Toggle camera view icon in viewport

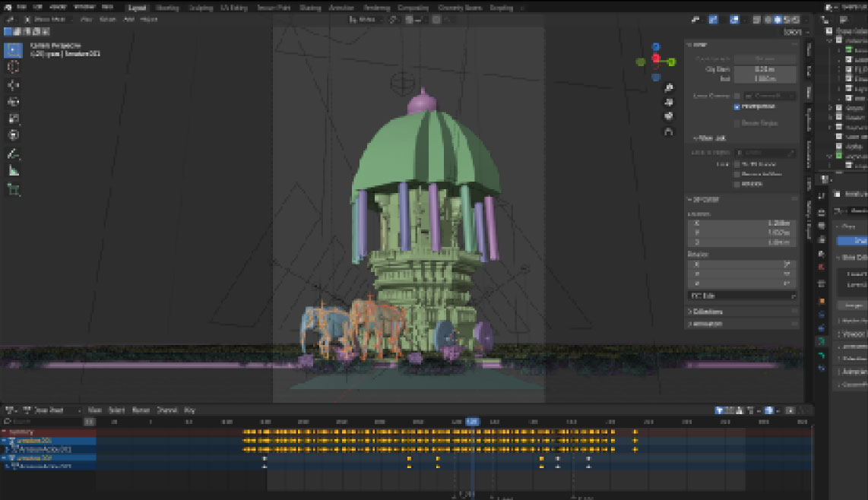(668, 116)
